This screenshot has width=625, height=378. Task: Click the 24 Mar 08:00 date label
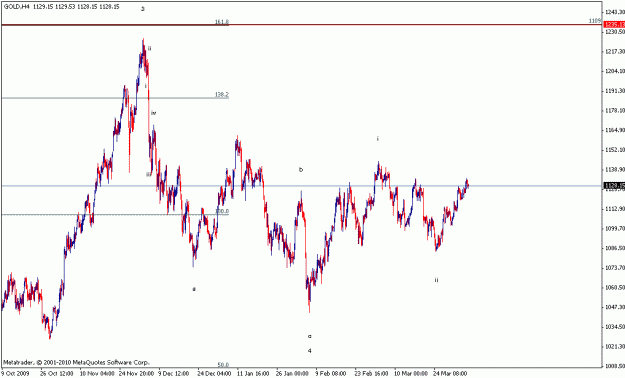pyautogui.click(x=450, y=374)
